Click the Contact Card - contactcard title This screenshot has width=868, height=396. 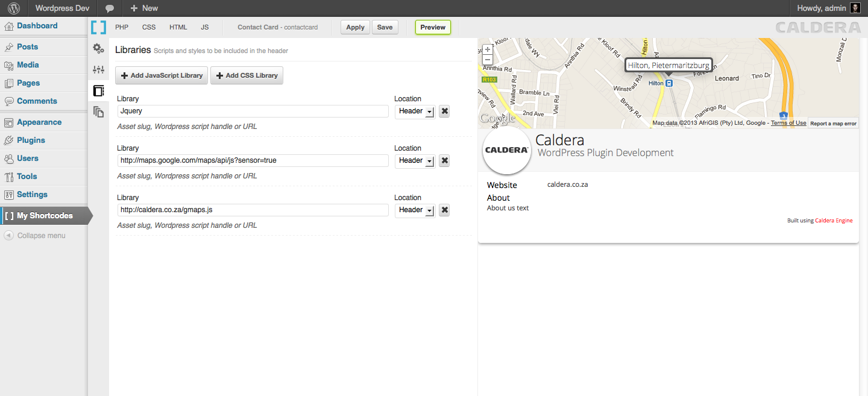point(277,27)
